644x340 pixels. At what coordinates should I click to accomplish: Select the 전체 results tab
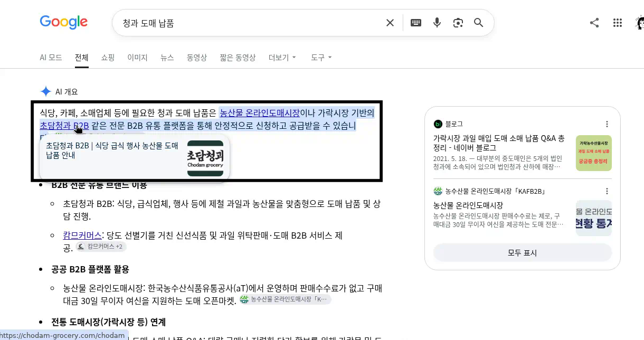pos(82,58)
